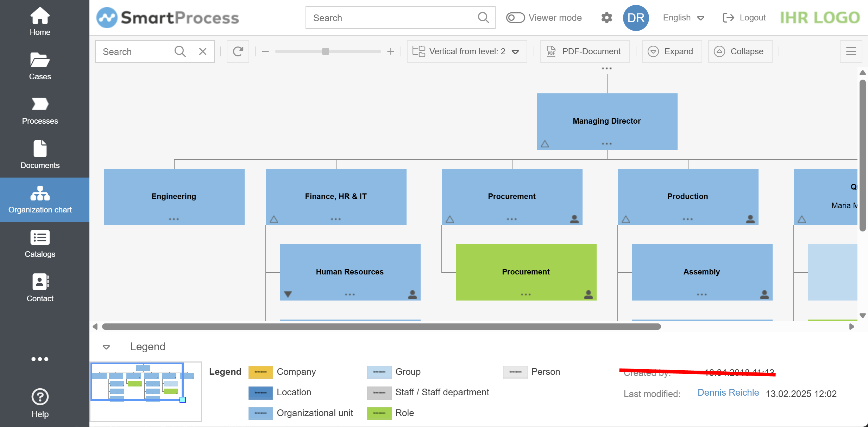868x427 pixels.
Task: Click the zoom out minus icon
Action: pos(265,51)
